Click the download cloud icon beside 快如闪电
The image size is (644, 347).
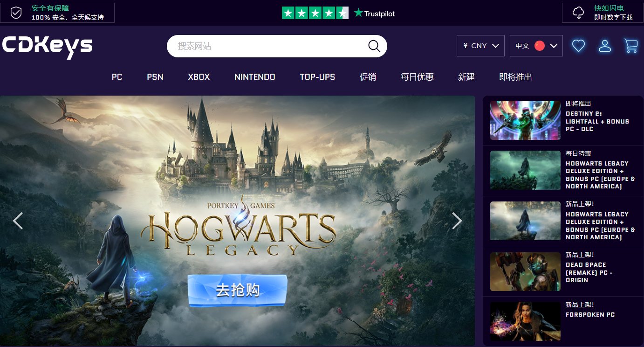point(578,13)
